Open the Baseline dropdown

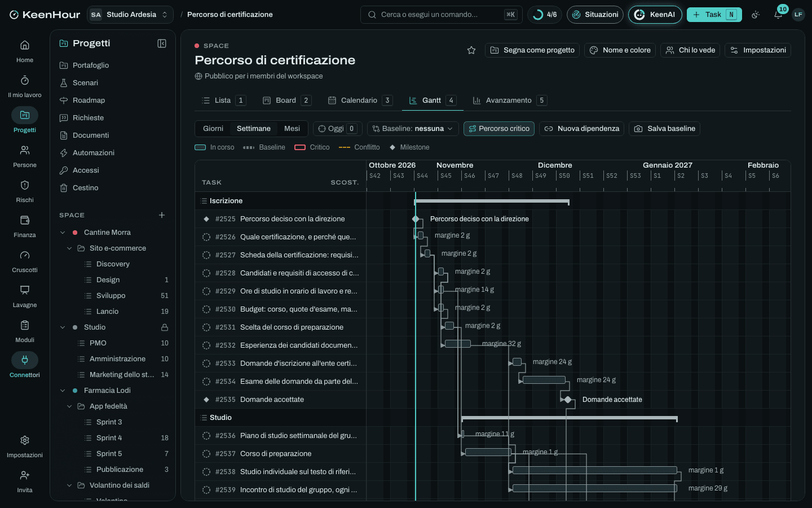pos(413,129)
